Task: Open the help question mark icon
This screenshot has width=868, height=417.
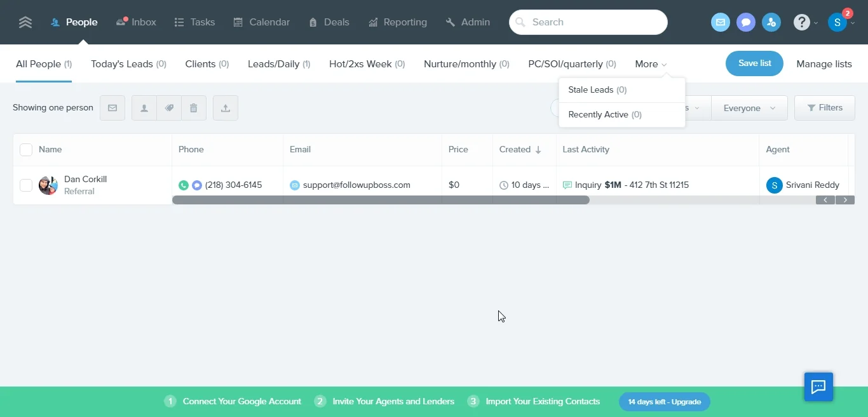Action: pyautogui.click(x=802, y=22)
